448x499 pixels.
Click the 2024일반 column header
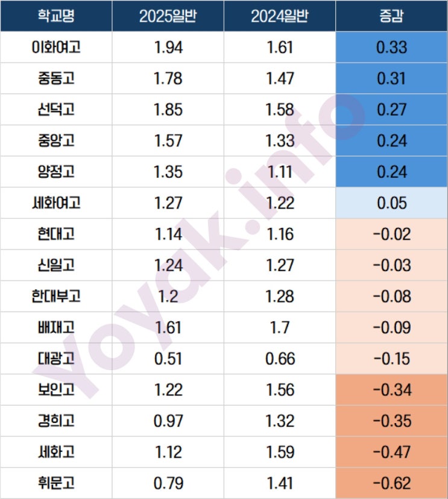[280, 16]
